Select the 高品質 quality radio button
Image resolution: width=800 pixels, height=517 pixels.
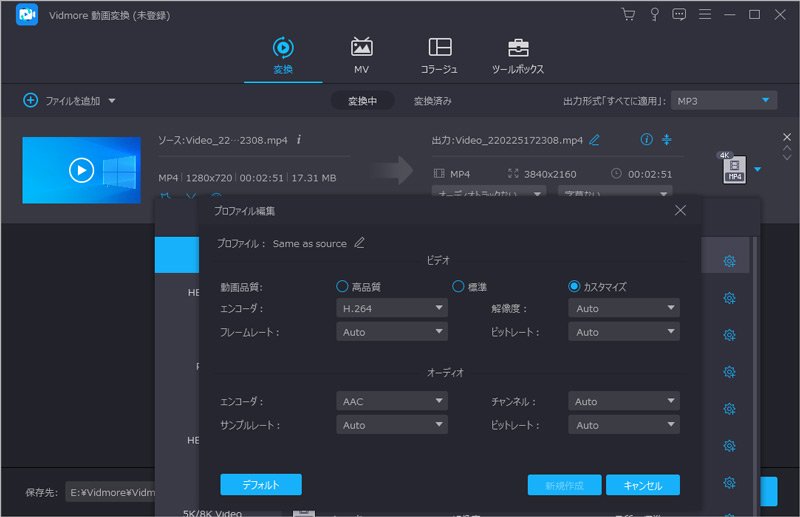coord(342,286)
